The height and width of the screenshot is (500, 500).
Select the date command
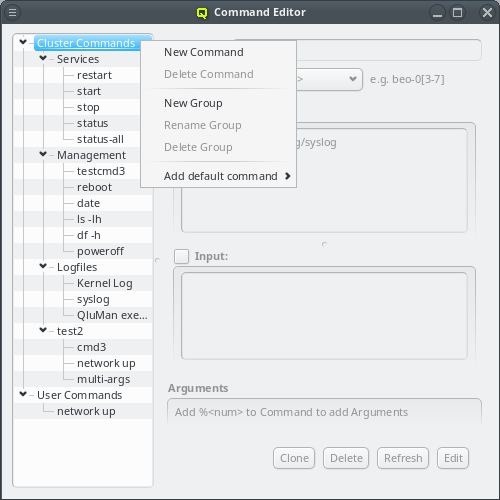coord(88,203)
